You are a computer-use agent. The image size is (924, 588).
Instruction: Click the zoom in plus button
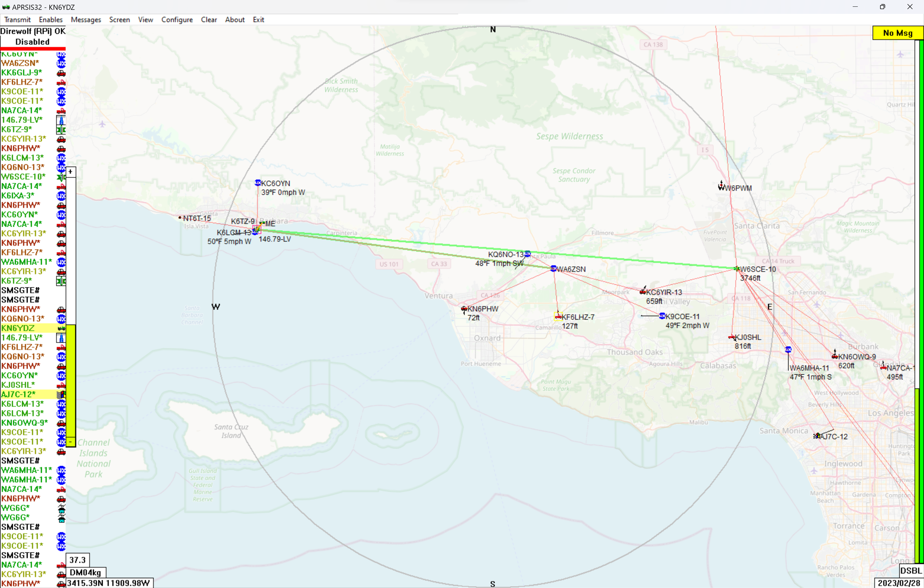(x=71, y=172)
